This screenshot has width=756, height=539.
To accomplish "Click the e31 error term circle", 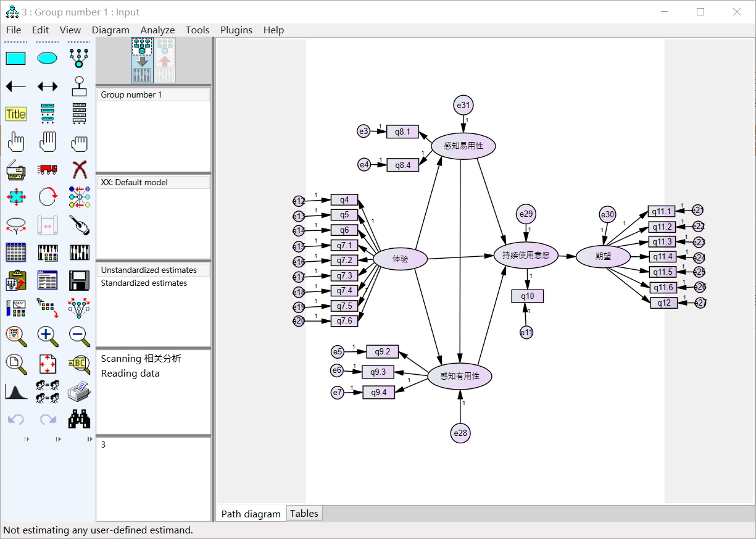I will [x=463, y=106].
